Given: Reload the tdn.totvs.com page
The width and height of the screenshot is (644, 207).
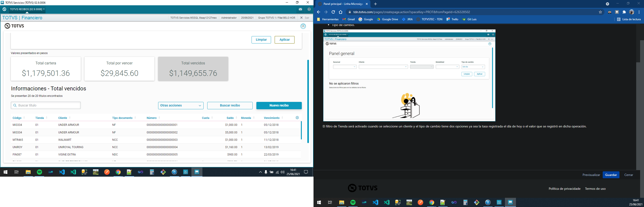Looking at the screenshot, I should [333, 12].
